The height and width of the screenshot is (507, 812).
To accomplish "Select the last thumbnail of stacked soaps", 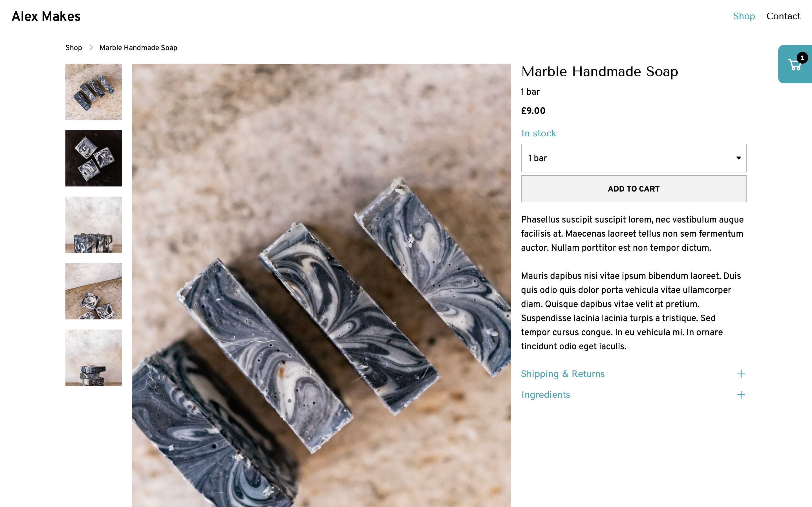I will (94, 358).
